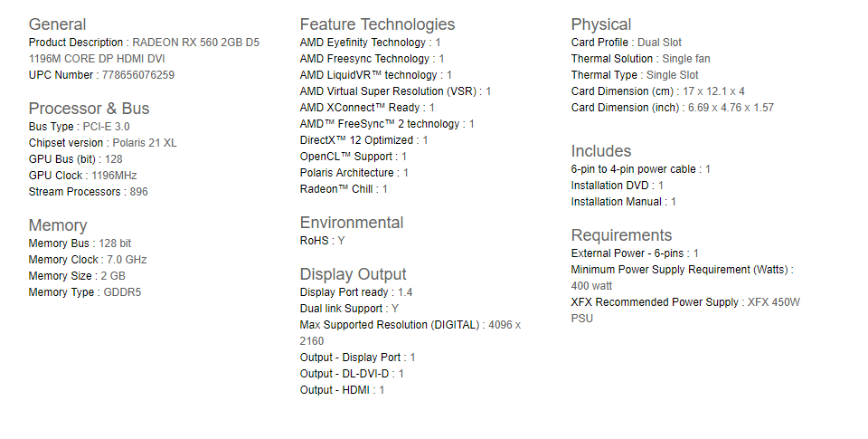Click the Feature Technologies heading

[x=377, y=24]
